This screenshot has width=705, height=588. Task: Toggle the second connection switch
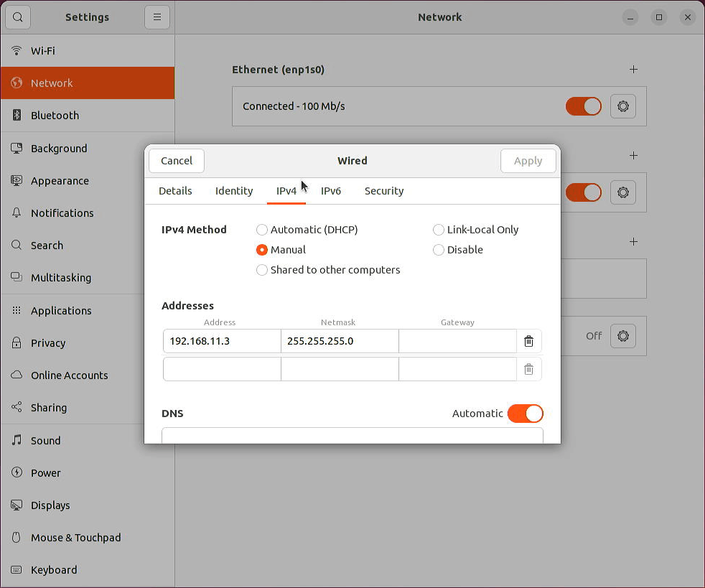[x=584, y=192]
